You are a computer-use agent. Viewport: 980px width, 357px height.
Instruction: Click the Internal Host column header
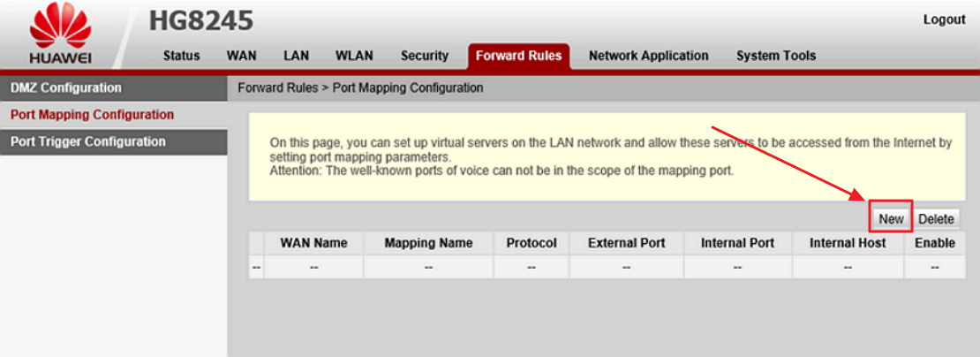848,243
